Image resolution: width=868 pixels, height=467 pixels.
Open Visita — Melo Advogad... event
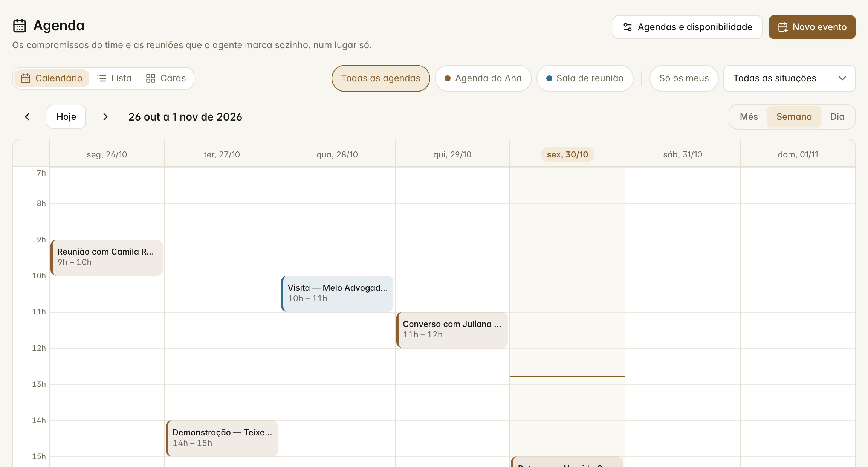click(337, 294)
